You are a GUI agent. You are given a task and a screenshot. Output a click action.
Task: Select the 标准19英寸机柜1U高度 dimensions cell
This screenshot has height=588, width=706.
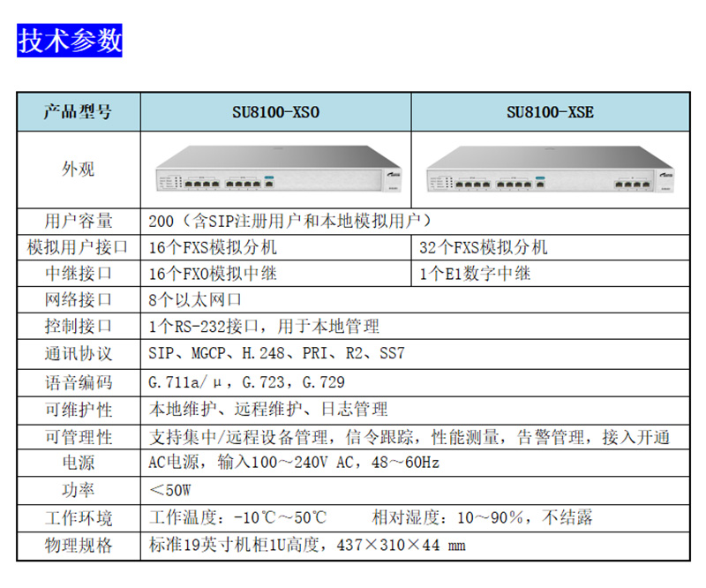click(415, 546)
